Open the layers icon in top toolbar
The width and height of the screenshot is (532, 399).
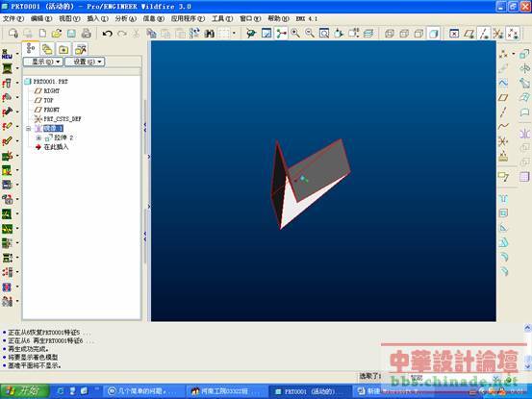(x=368, y=34)
